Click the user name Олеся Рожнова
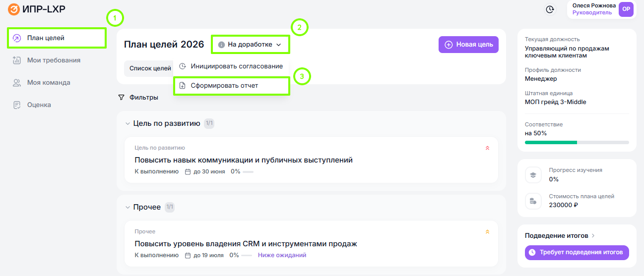The height and width of the screenshot is (276, 644). (594, 5)
